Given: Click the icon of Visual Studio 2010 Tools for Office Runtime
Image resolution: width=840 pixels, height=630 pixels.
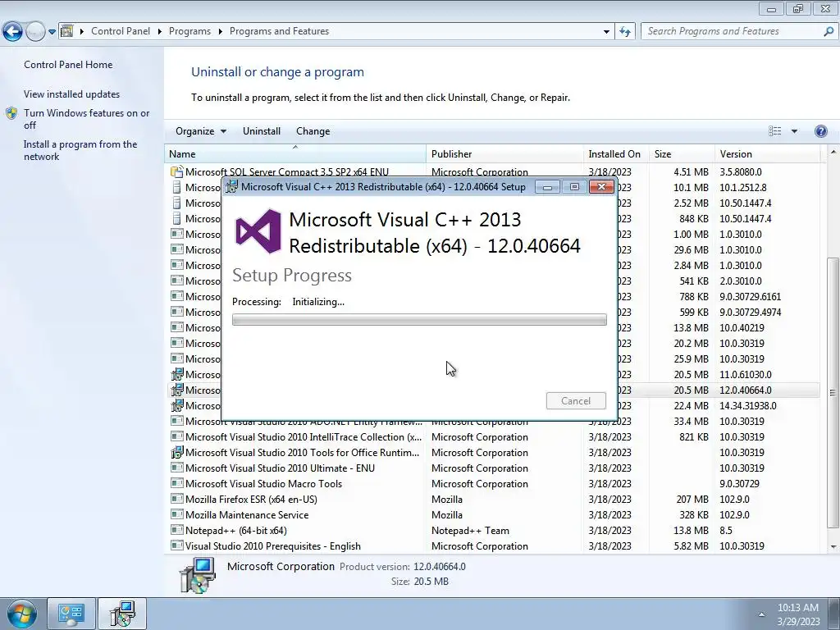Looking at the screenshot, I should point(177,453).
